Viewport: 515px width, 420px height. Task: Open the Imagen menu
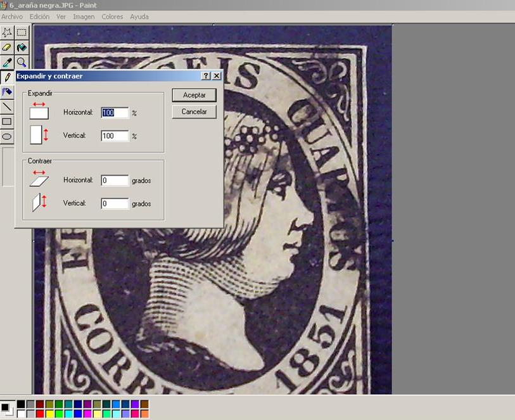(84, 16)
